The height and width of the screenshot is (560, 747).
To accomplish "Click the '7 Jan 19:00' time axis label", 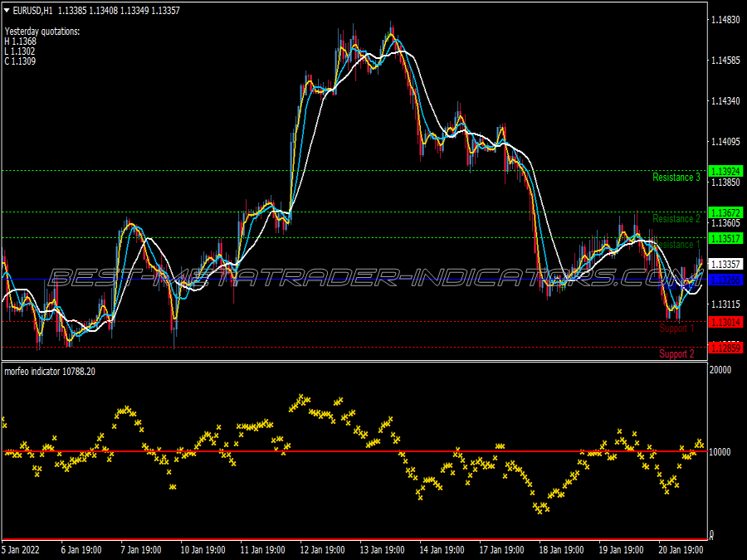I will coord(141,549).
